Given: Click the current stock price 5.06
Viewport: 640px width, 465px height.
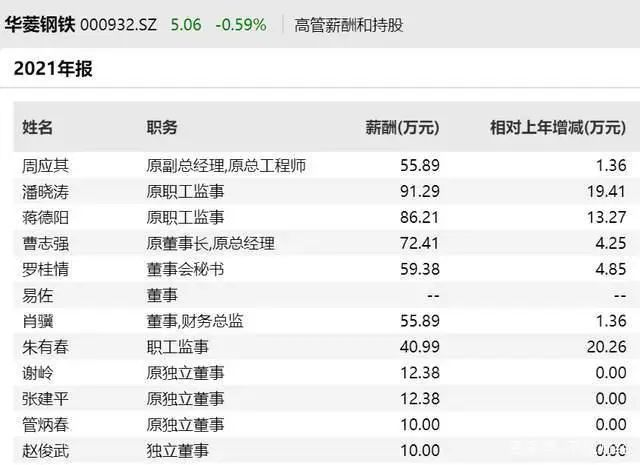Looking at the screenshot, I should click(x=187, y=24).
